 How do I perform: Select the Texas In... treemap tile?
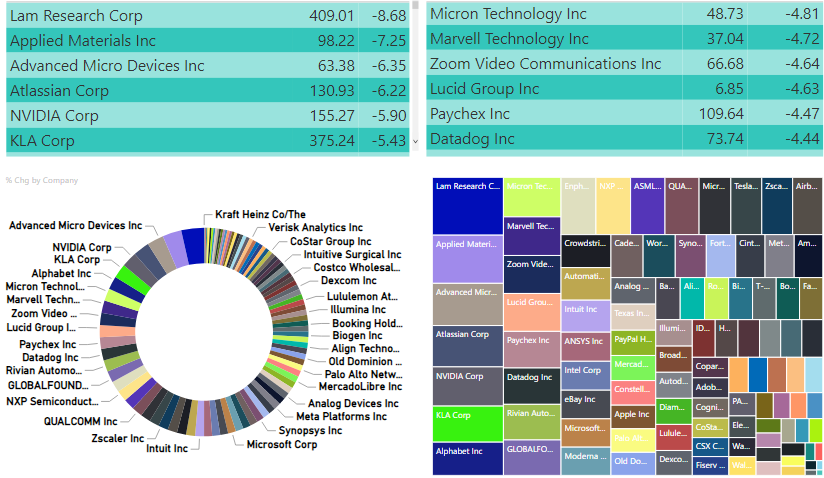tap(633, 317)
